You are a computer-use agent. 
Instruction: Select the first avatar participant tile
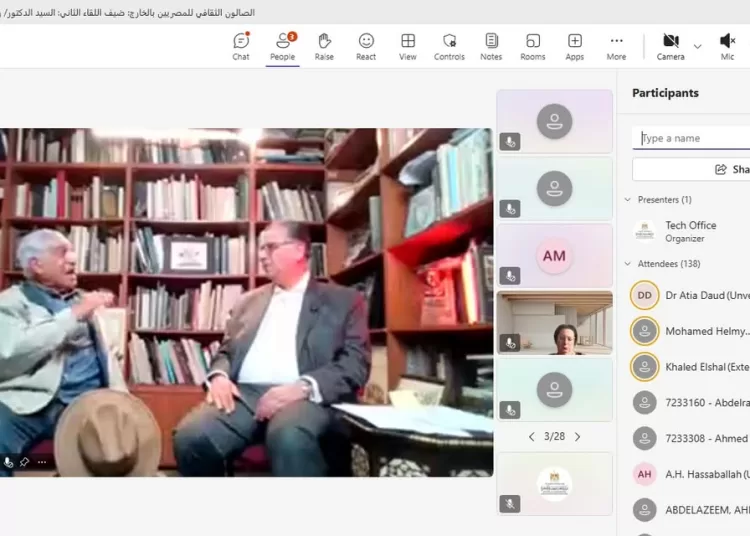[554, 121]
